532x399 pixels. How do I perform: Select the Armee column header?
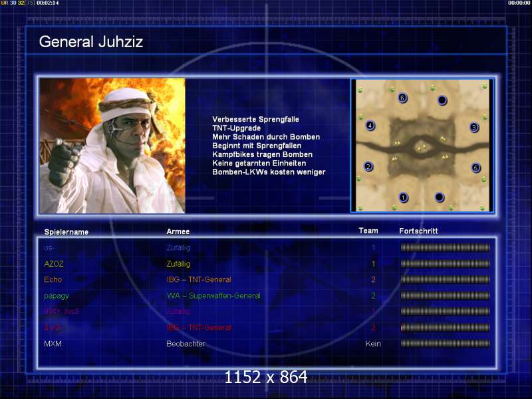point(178,231)
